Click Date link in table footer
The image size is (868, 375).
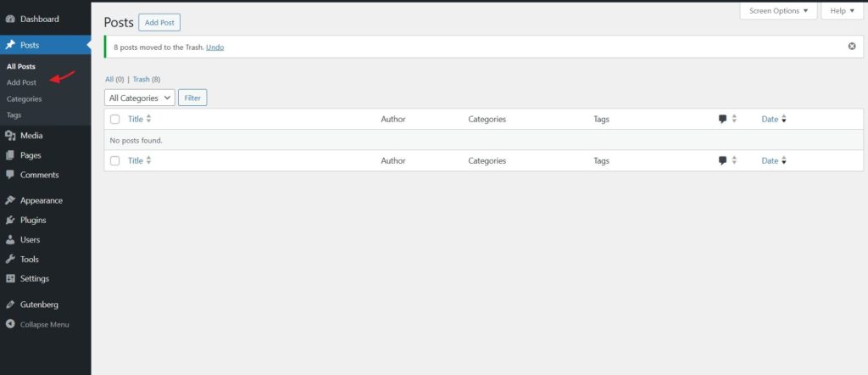pyautogui.click(x=770, y=160)
